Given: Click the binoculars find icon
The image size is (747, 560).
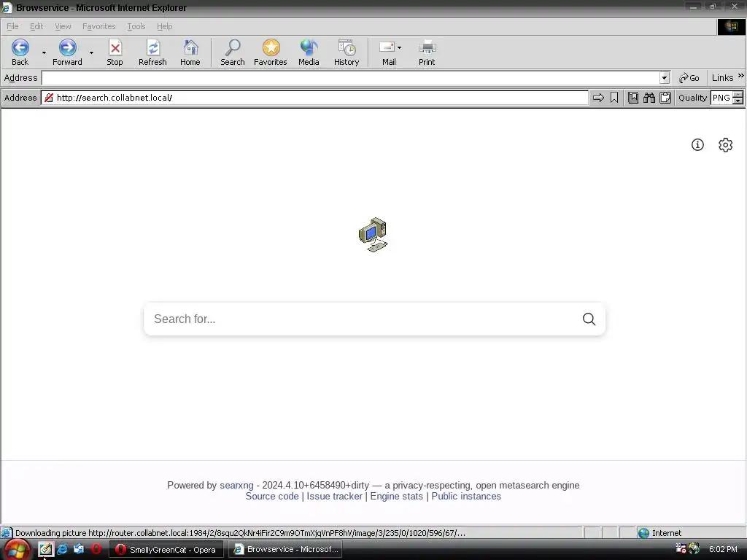Looking at the screenshot, I should pos(649,98).
